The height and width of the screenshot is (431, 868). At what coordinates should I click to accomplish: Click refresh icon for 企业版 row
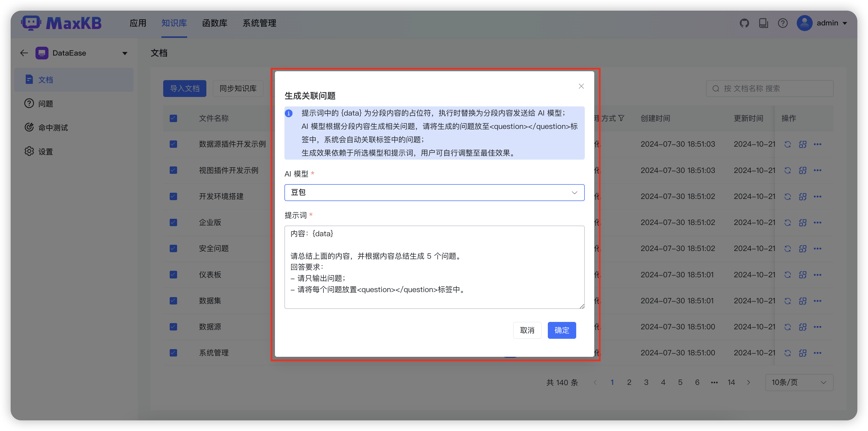(x=788, y=222)
